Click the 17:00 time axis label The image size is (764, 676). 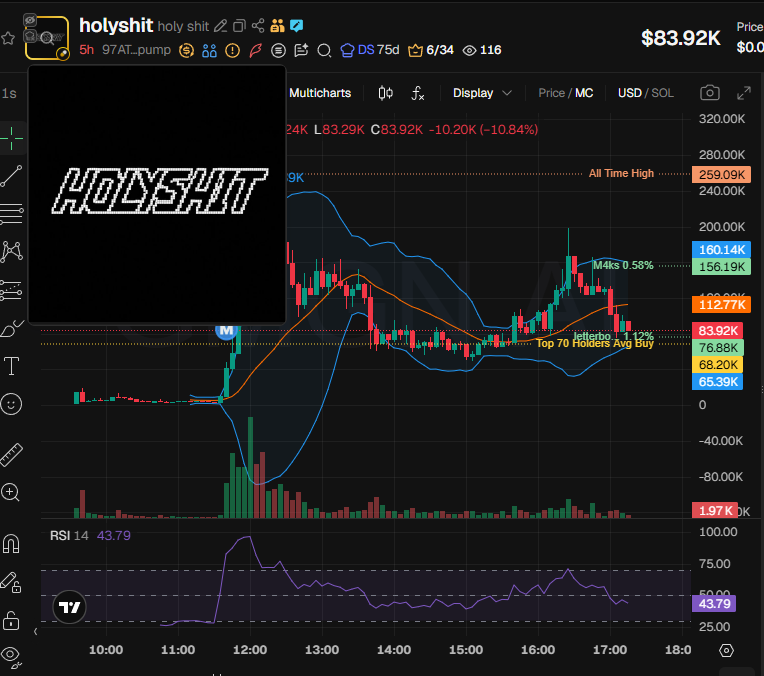click(610, 650)
